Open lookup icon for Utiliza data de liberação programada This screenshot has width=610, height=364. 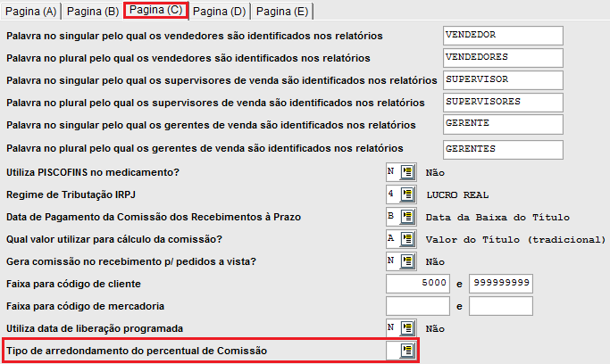click(x=407, y=328)
